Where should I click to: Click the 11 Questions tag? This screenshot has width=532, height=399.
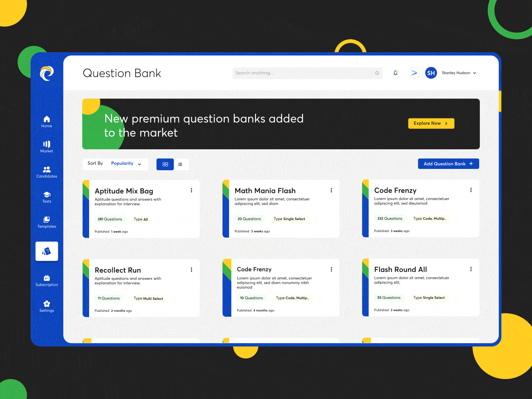tap(109, 298)
